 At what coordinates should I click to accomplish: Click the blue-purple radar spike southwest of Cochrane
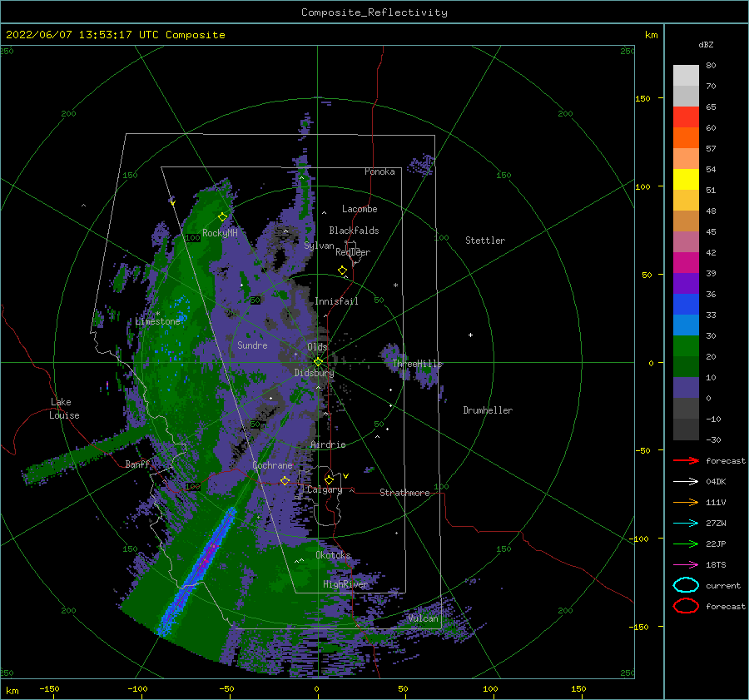(196, 571)
